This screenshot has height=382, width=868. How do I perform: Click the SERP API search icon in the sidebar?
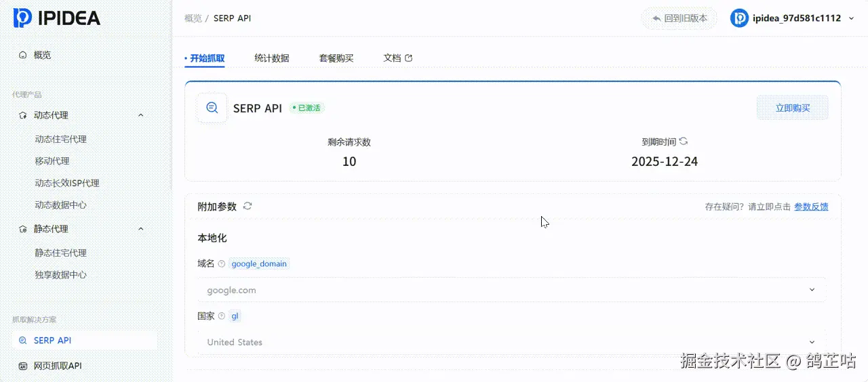[x=23, y=340]
